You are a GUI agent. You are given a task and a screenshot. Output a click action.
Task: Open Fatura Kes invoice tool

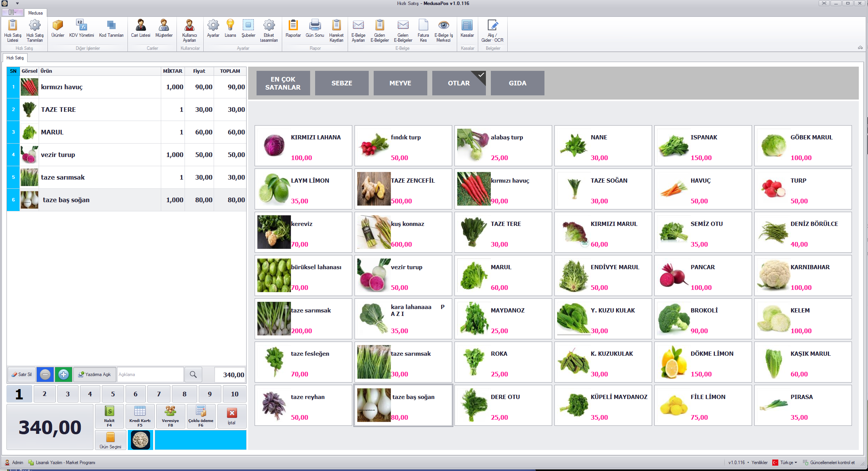pos(423,31)
